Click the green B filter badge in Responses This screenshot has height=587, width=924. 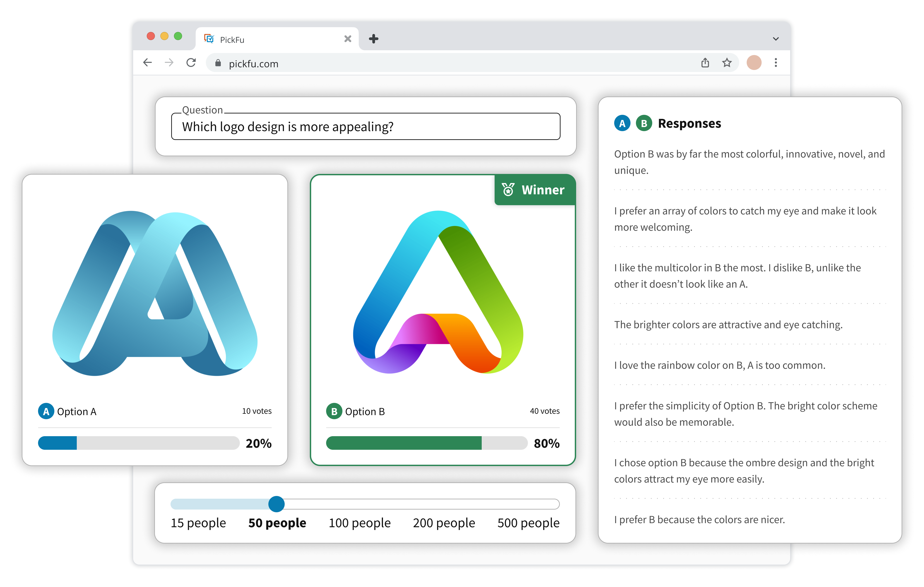point(644,123)
